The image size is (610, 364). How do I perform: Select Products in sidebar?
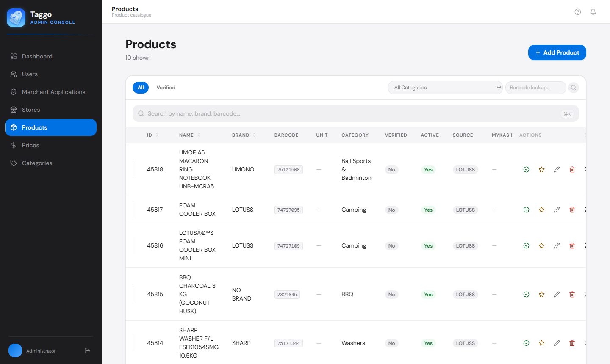click(x=51, y=127)
